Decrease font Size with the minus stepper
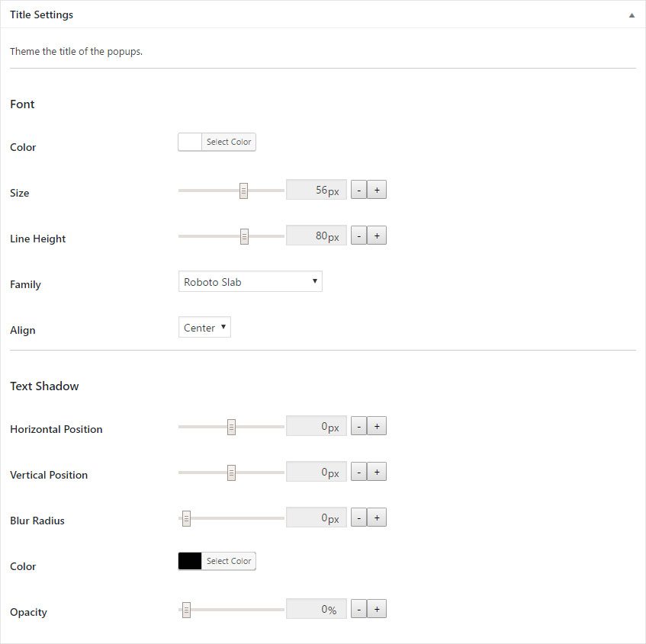This screenshot has width=646, height=644. coord(358,189)
